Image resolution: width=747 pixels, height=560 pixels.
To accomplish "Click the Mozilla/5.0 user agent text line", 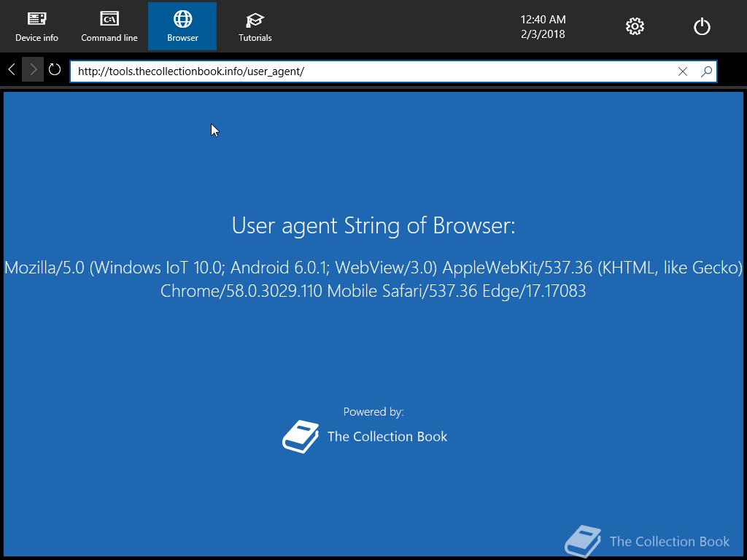I will tap(373, 268).
